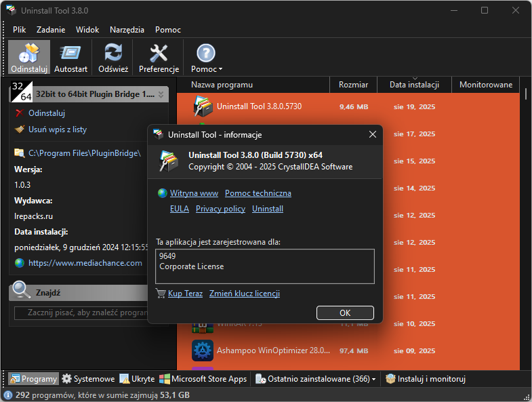Click the Instaluj i monitoruj button

[426, 378]
